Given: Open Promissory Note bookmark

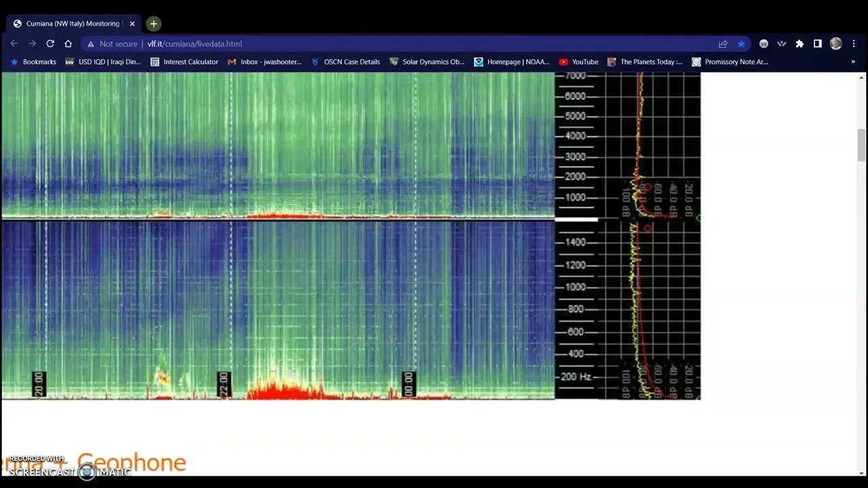Looking at the screenshot, I should [730, 62].
